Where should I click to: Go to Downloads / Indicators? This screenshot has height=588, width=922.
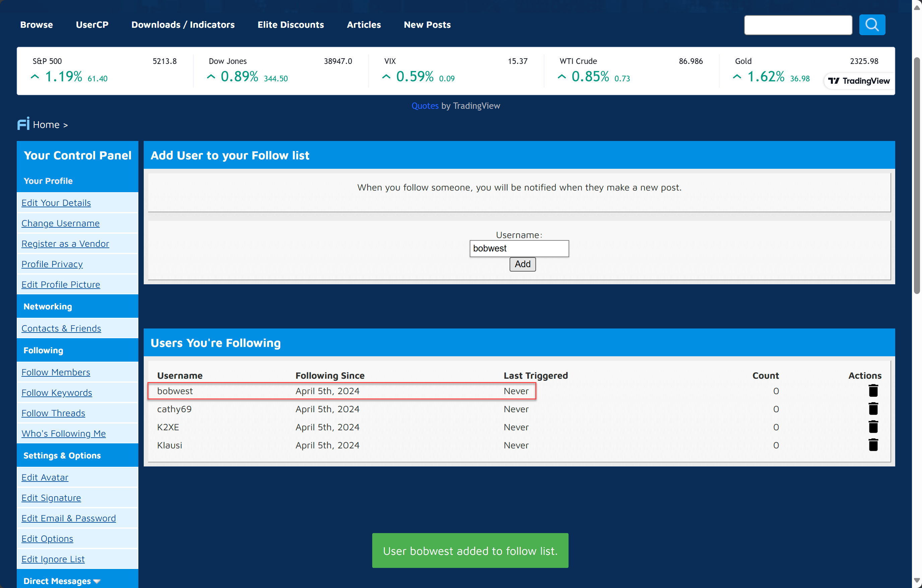click(x=183, y=24)
